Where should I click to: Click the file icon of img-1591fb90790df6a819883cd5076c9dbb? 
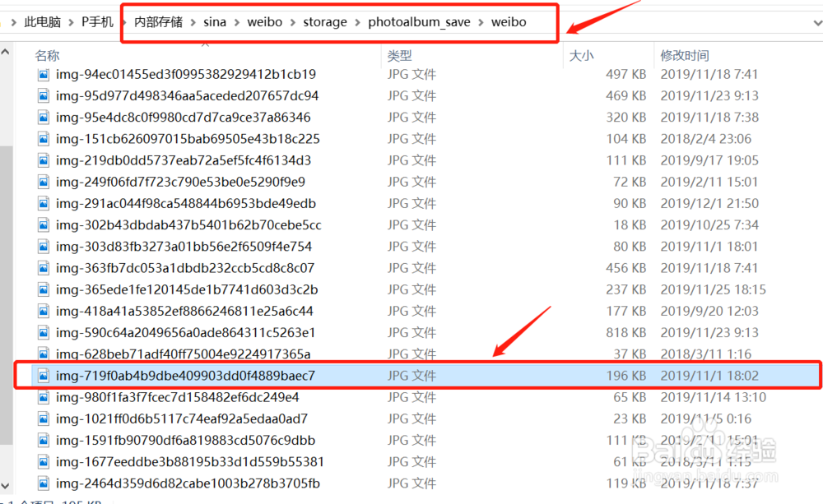point(44,440)
